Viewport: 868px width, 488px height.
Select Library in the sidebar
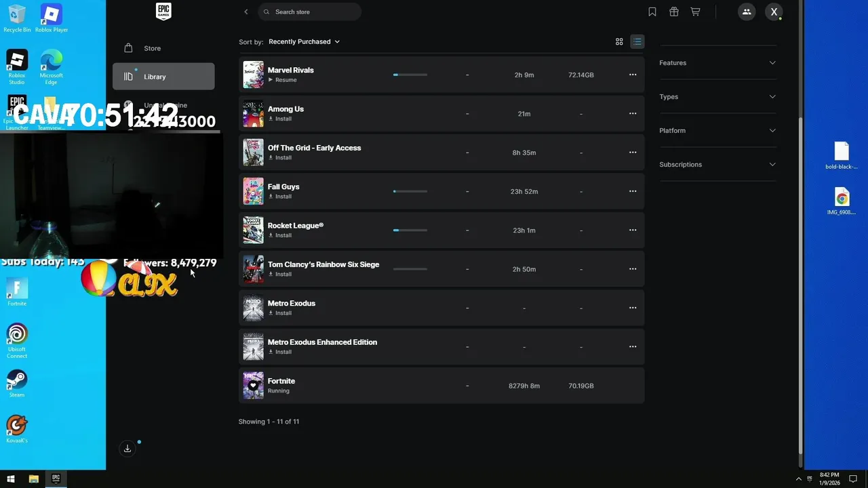tap(163, 77)
